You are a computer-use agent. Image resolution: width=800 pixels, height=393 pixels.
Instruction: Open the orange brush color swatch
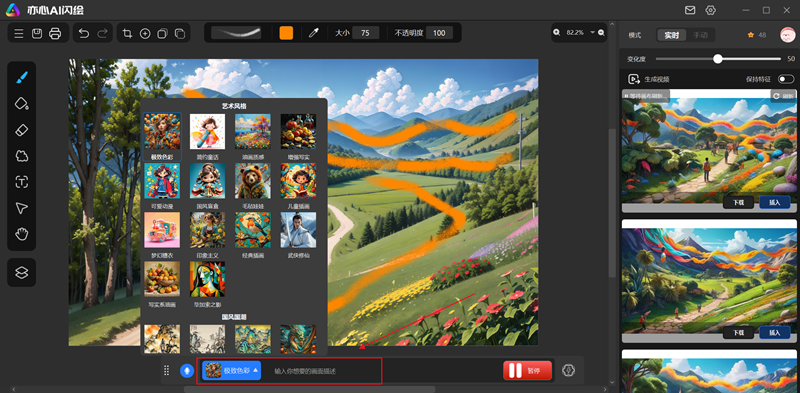click(286, 33)
